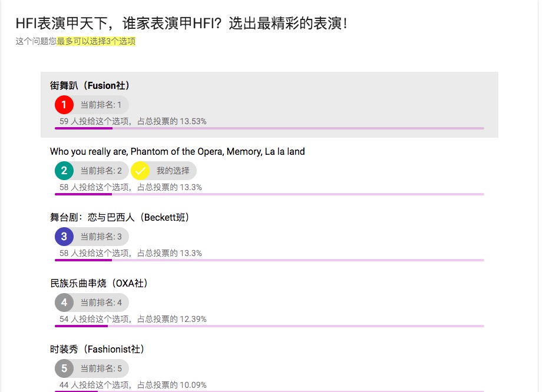
Task: Click the gray rank 4 badge
Action: pos(64,303)
